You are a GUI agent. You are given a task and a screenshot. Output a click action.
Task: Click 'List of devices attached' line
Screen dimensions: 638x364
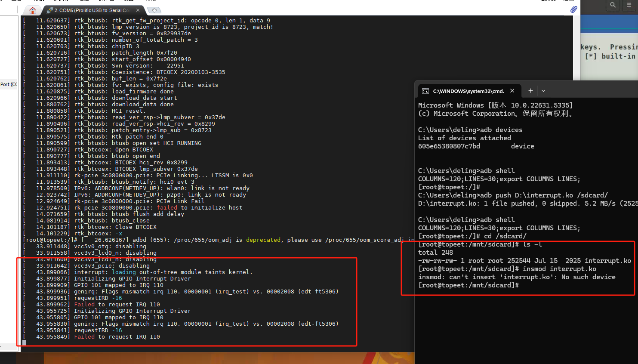coord(465,138)
